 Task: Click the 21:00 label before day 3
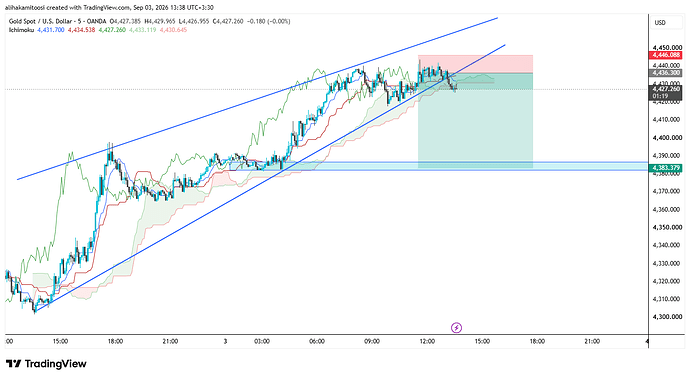pyautogui.click(x=170, y=341)
